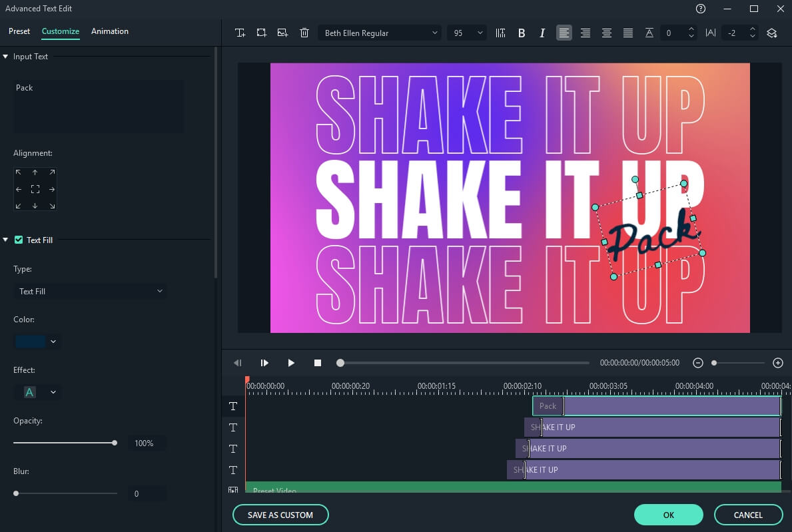Align text to the left
Screen dimensions: 792x532
pyautogui.click(x=564, y=33)
